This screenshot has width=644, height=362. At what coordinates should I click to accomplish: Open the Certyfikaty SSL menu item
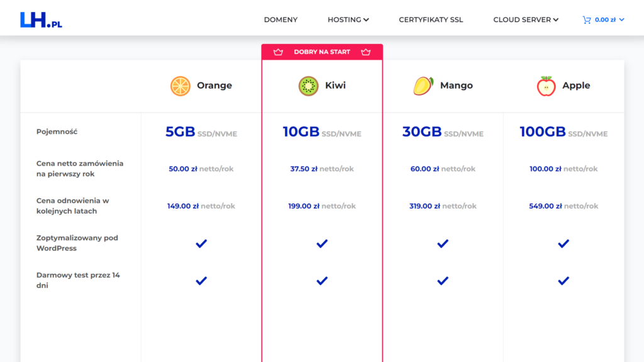point(431,19)
